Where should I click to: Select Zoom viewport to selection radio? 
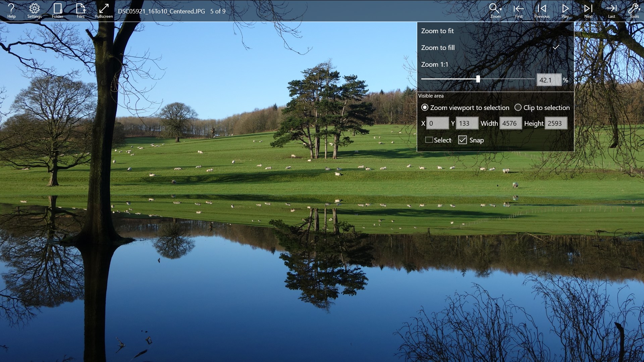[425, 108]
